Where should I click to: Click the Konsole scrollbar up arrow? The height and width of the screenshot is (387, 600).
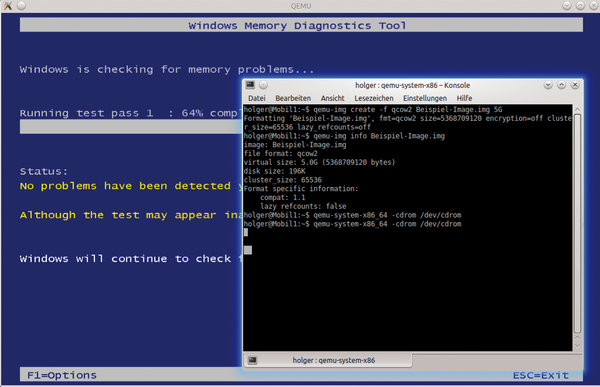(x=577, y=109)
